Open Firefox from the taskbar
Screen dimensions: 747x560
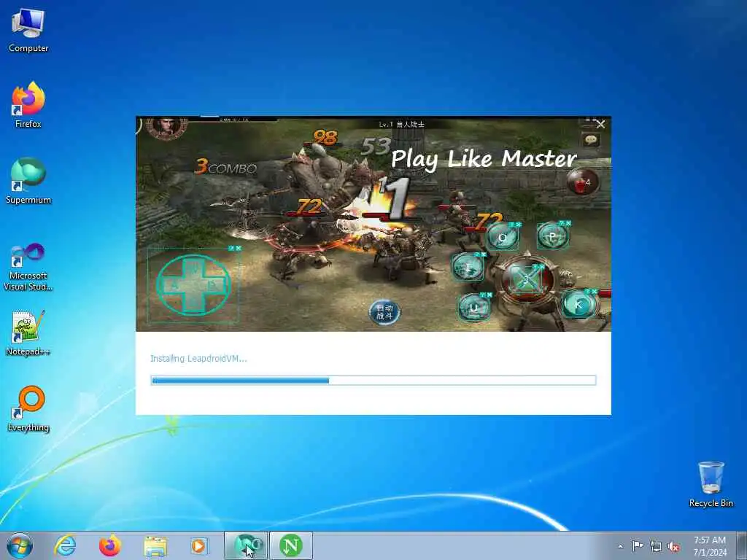[x=109, y=545]
